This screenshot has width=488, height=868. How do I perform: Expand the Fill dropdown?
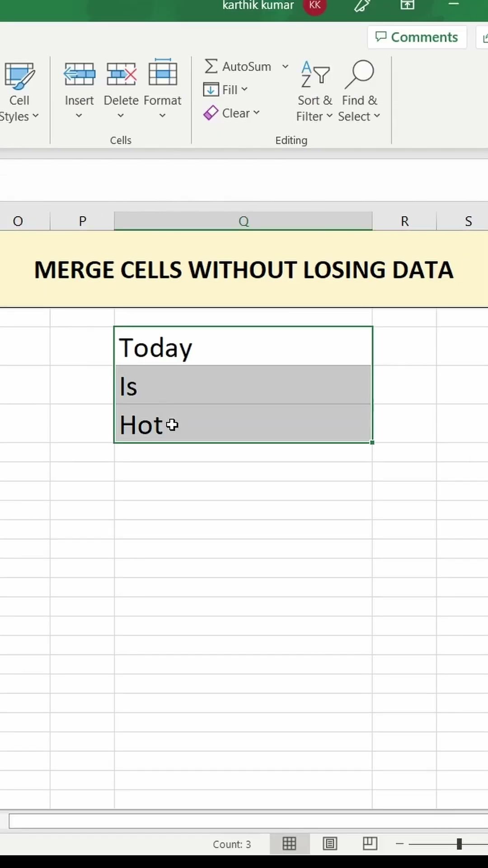pos(244,90)
